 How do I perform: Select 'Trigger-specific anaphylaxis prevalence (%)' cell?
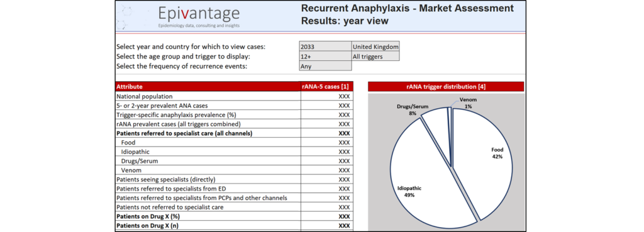(x=208, y=115)
